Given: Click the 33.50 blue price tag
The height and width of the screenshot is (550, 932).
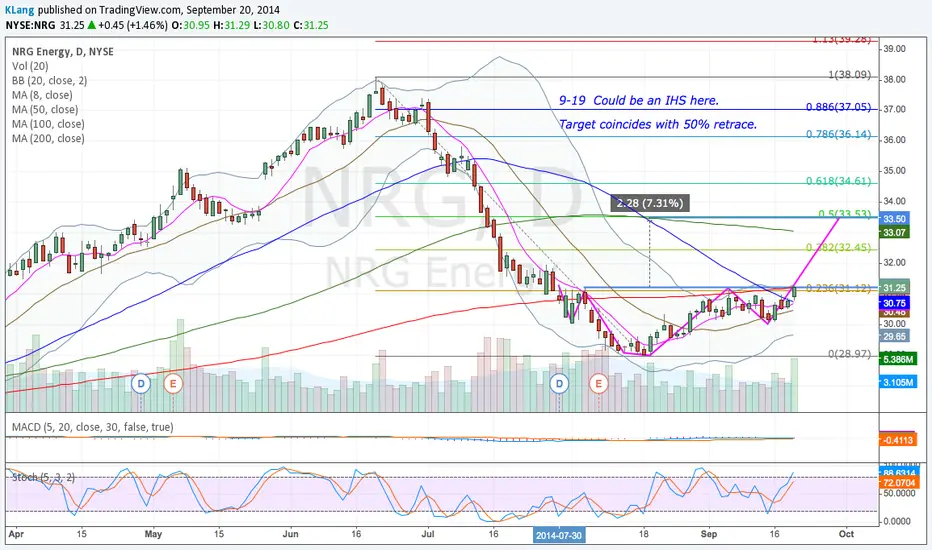Looking at the screenshot, I should click(894, 219).
